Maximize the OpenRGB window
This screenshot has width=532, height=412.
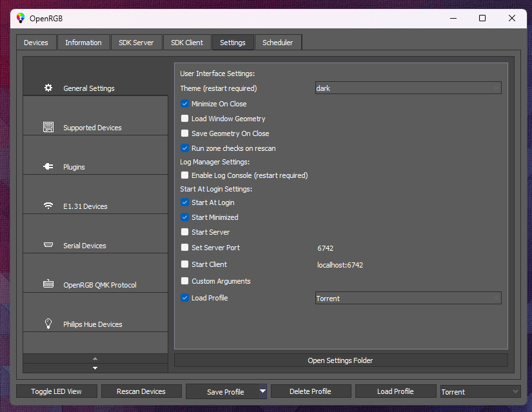click(x=482, y=18)
